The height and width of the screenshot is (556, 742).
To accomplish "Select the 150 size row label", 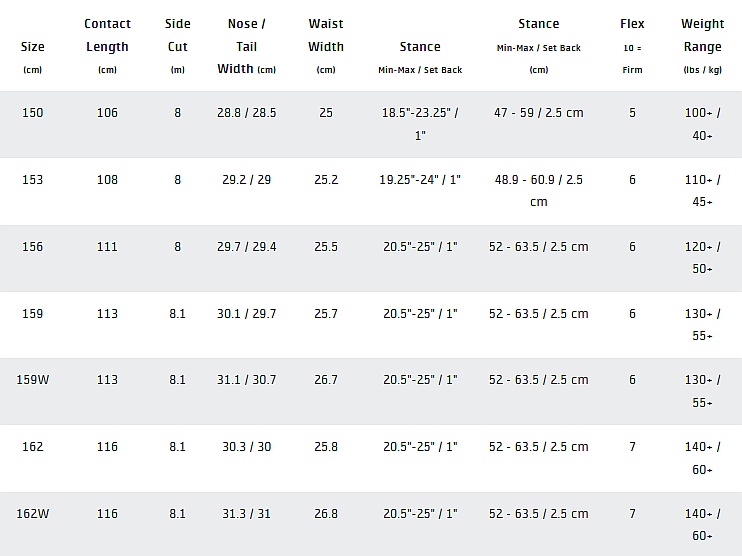I will tap(33, 113).
